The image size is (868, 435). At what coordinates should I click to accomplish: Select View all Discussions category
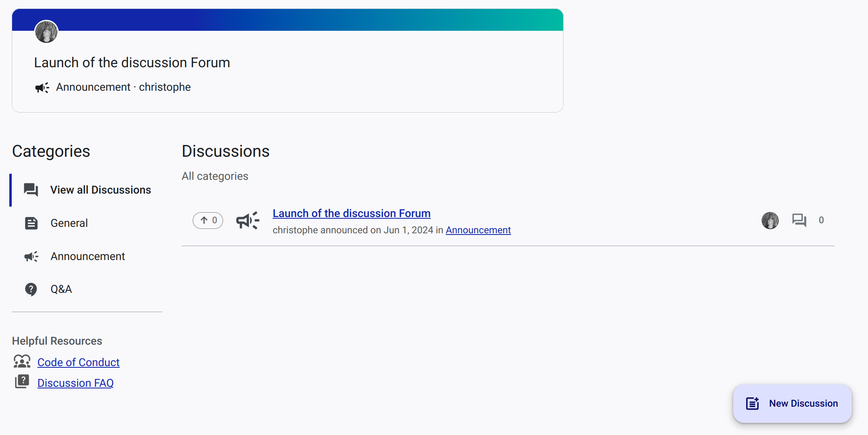[87, 190]
